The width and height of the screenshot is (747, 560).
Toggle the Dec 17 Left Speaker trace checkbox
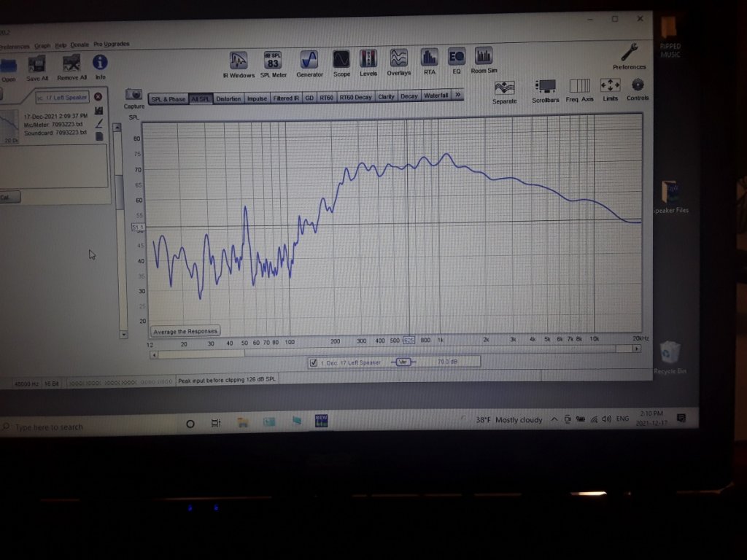coord(314,363)
